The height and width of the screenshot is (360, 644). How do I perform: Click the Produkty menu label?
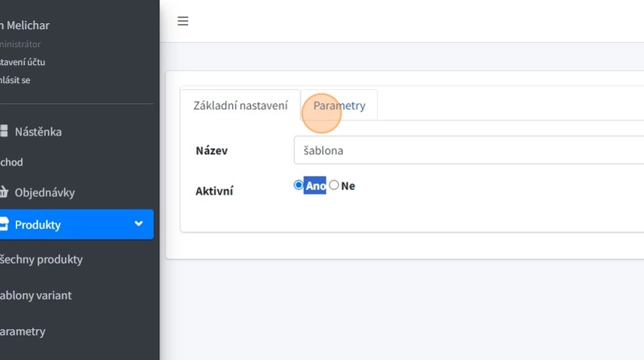37,225
